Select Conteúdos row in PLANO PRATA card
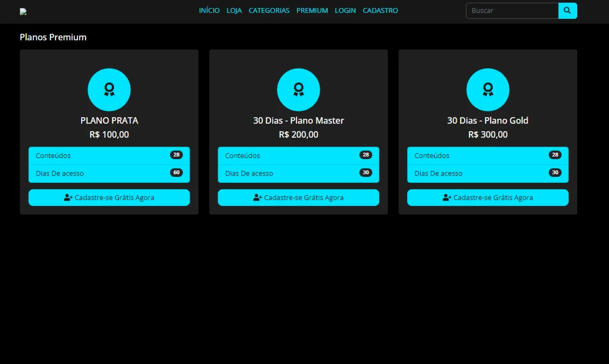 coord(97,155)
